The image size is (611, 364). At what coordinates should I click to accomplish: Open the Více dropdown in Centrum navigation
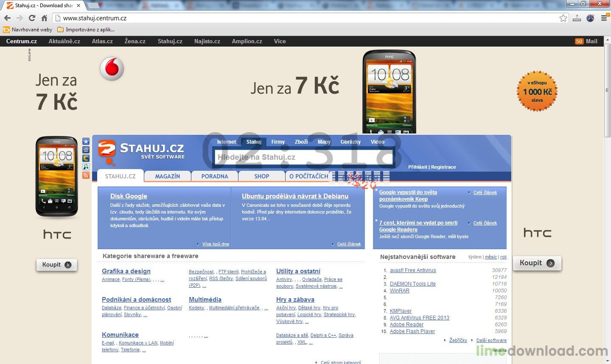(x=280, y=41)
